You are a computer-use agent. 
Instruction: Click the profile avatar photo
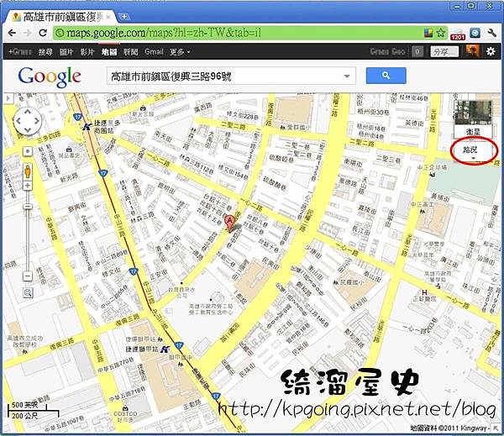click(x=472, y=51)
